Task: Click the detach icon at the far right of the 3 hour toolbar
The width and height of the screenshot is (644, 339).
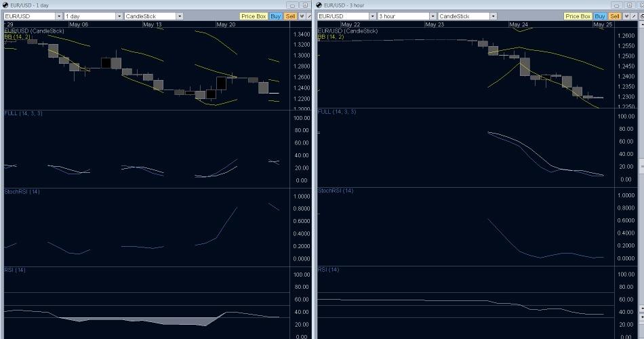Action: [x=641, y=16]
